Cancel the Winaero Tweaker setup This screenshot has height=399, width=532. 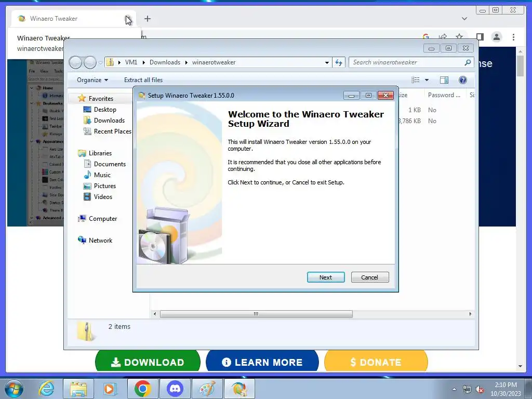coord(370,277)
